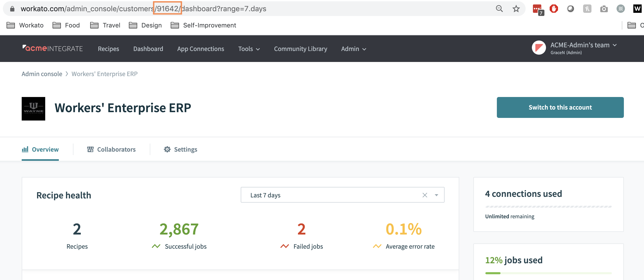The height and width of the screenshot is (280, 644).
Task: Expand the Tools menu
Action: 249,49
